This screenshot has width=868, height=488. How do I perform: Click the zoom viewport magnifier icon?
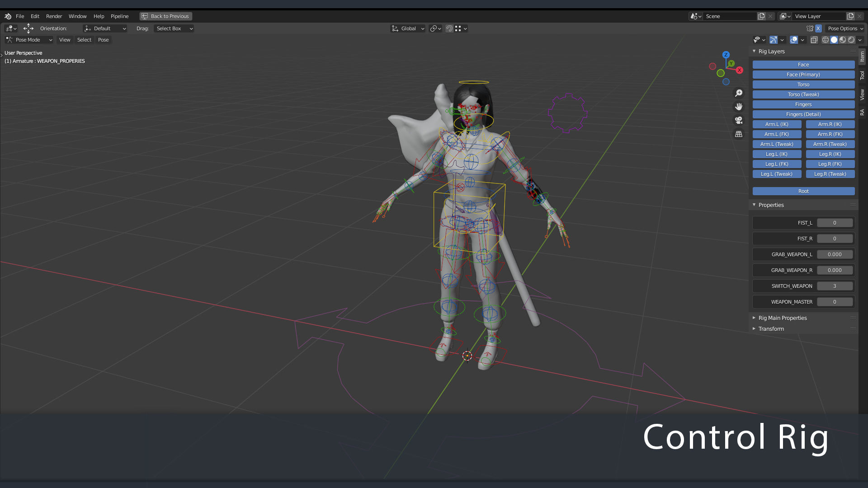(x=739, y=93)
